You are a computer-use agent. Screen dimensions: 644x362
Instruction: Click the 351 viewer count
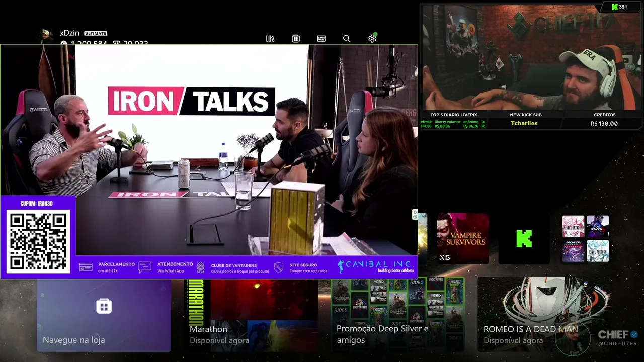tap(623, 7)
